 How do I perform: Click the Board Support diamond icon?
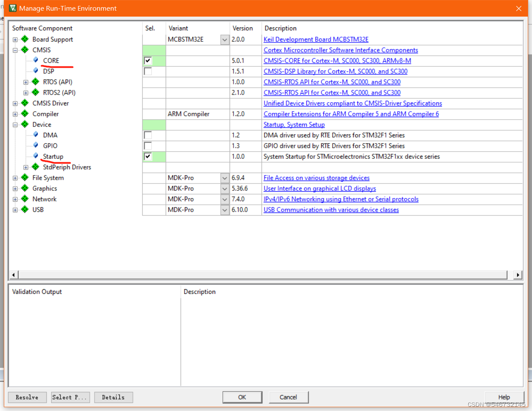pyautogui.click(x=24, y=39)
